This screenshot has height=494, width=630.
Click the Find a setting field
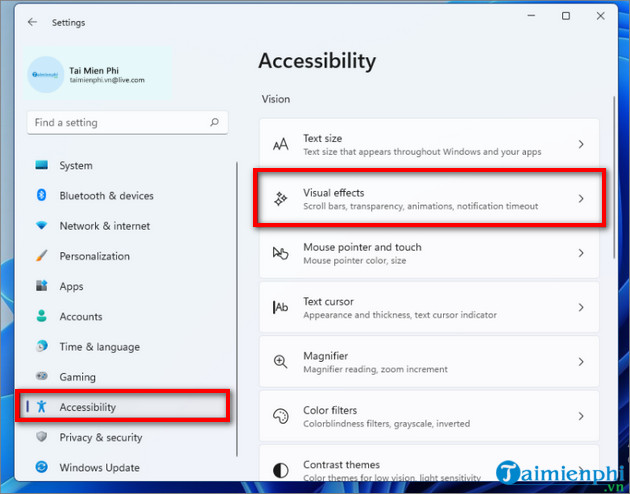[x=127, y=122]
